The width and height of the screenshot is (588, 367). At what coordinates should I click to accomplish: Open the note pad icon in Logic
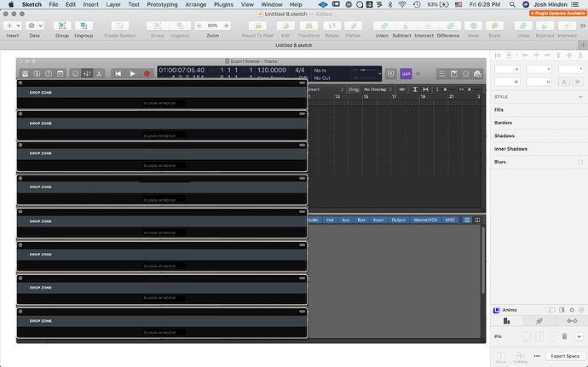[453, 74]
